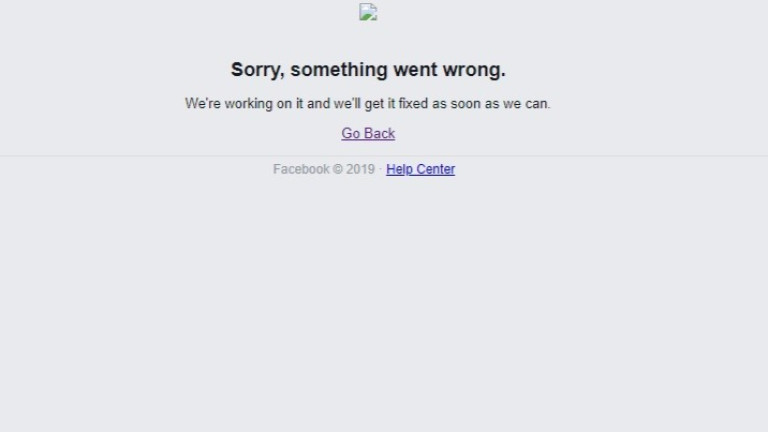Click the word 'Sorry' in the heading
The image size is (768, 432).
point(257,70)
